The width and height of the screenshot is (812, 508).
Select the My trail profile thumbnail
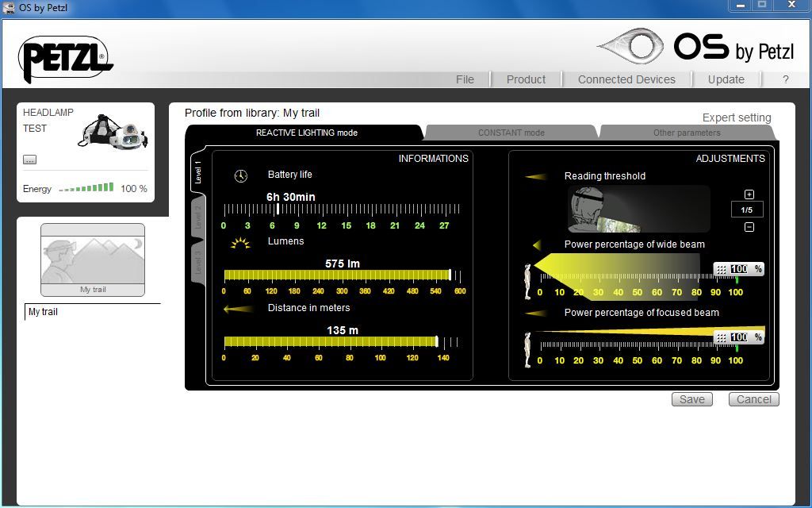point(93,260)
